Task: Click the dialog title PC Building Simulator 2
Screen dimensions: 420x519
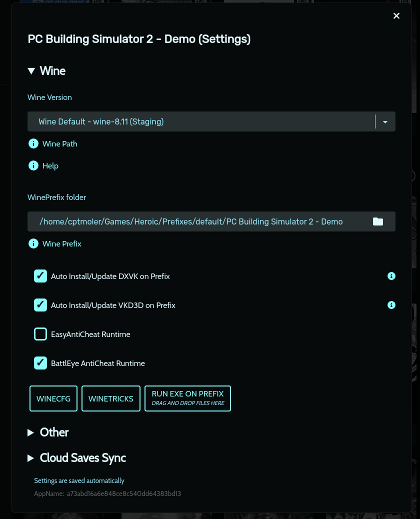Action: click(139, 39)
